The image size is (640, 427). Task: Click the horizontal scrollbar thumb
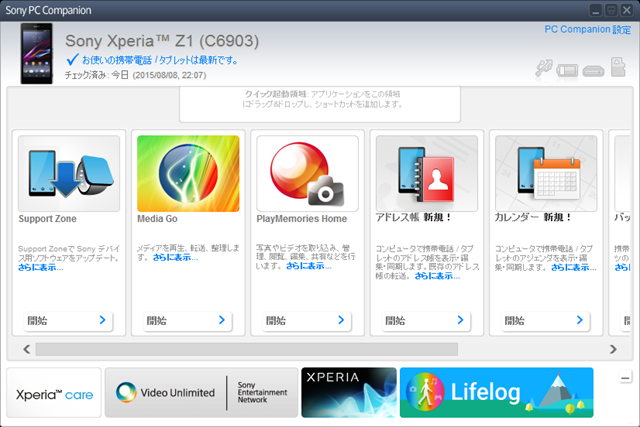247,349
